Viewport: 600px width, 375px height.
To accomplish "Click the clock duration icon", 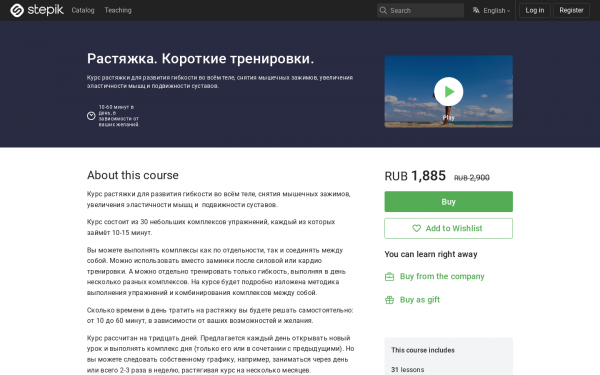I will point(91,116).
